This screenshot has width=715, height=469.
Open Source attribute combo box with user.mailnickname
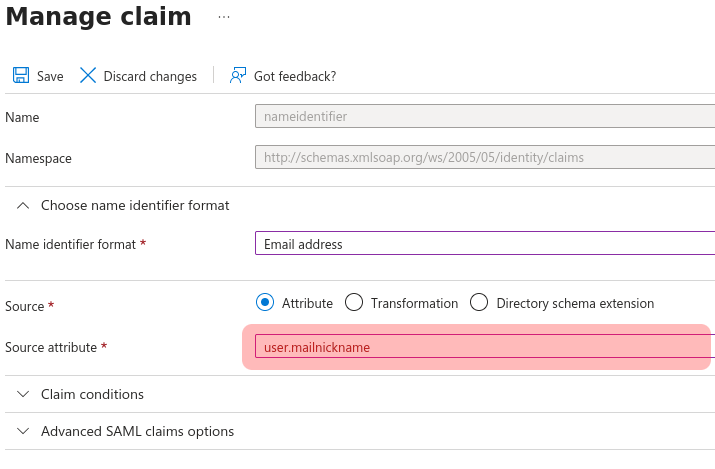(x=485, y=347)
